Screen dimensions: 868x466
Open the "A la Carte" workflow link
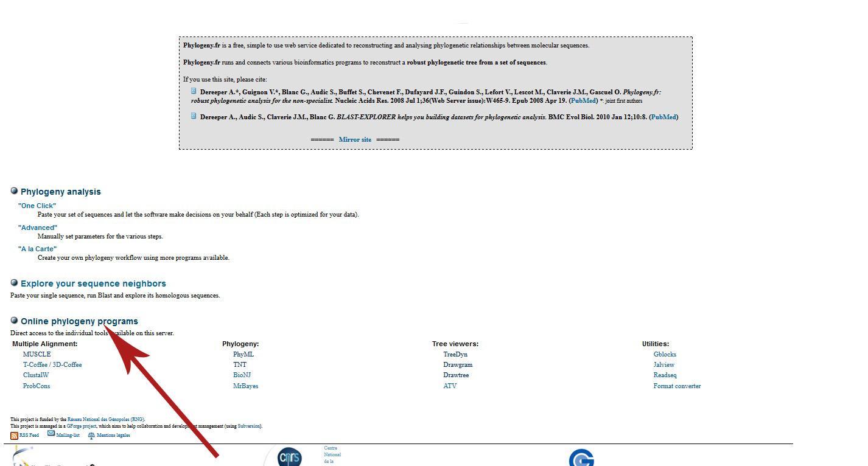tap(37, 249)
